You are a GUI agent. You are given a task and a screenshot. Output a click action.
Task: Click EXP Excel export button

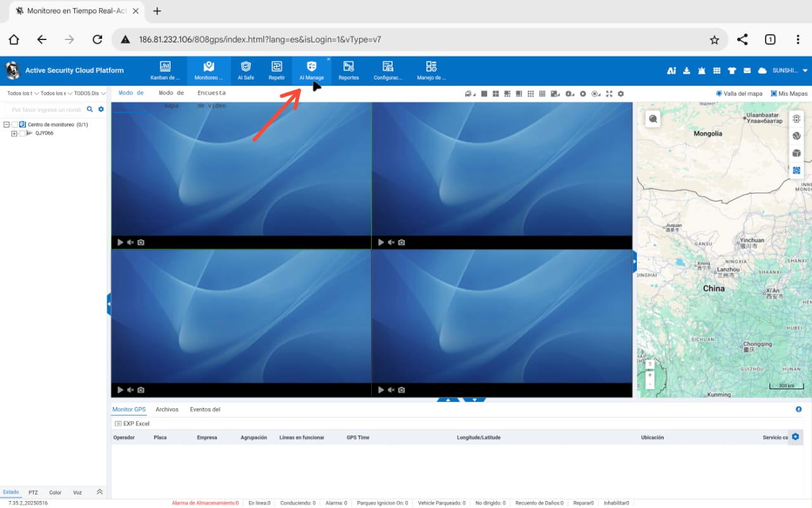pos(132,424)
